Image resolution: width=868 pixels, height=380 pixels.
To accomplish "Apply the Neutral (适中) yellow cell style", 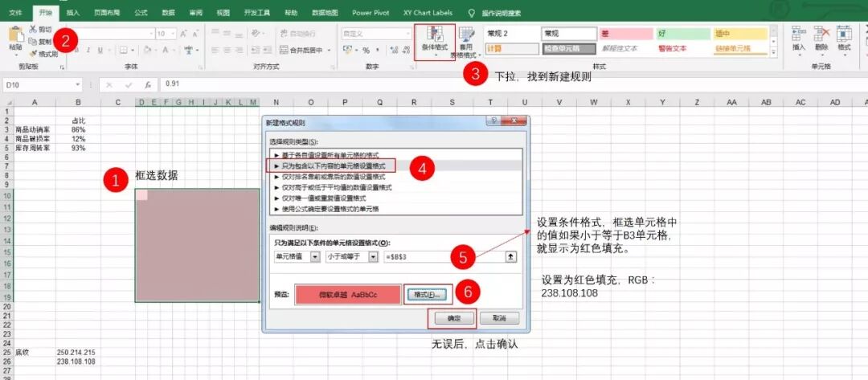I will click(x=740, y=34).
